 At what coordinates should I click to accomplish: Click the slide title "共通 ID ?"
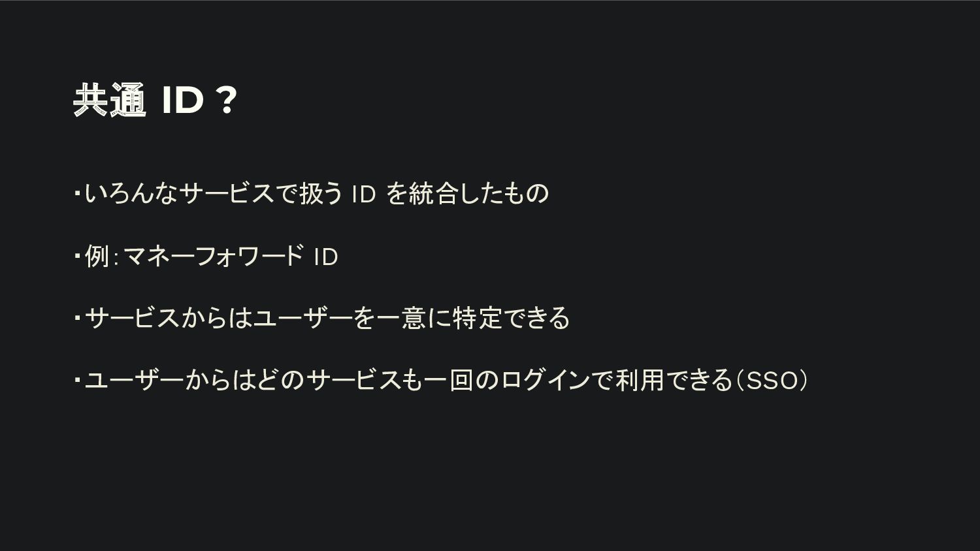tap(154, 100)
